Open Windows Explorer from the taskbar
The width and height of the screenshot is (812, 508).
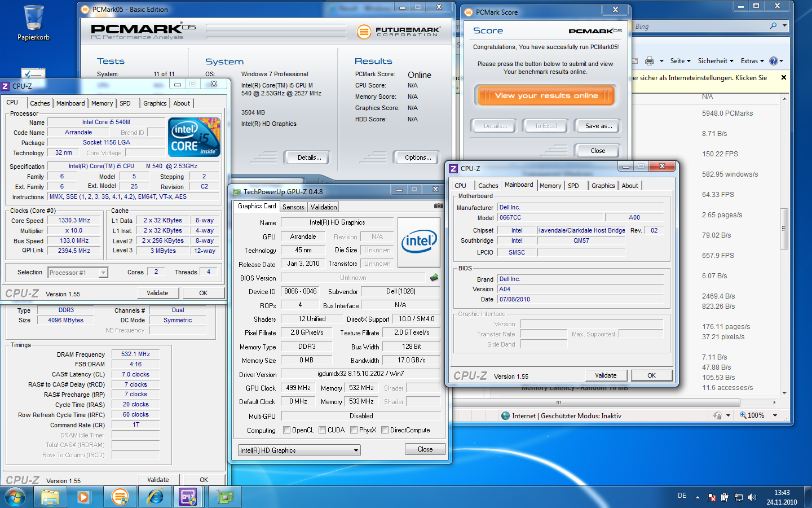[50, 497]
